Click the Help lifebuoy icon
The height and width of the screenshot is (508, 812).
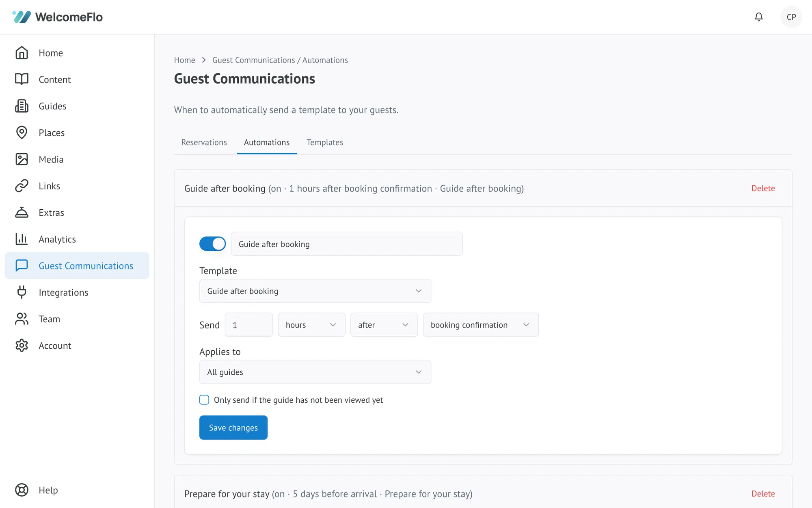pos(22,490)
